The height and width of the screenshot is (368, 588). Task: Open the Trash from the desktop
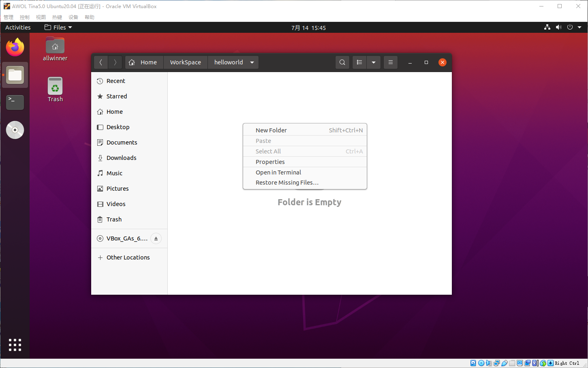(55, 86)
